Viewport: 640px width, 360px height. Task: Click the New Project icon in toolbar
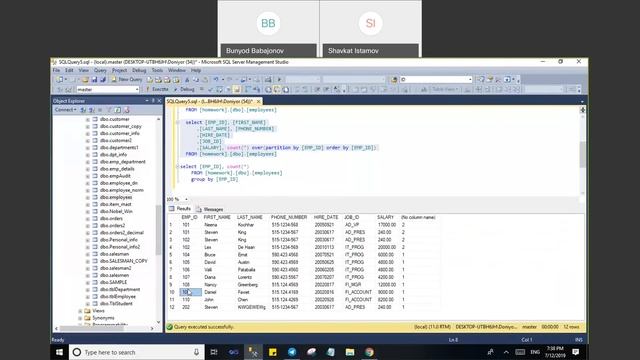(x=60, y=80)
